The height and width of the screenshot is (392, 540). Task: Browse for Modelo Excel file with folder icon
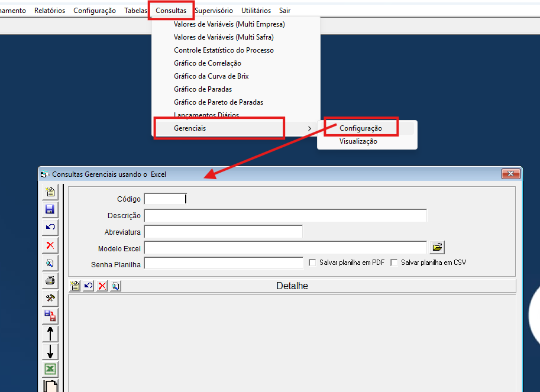coord(437,247)
